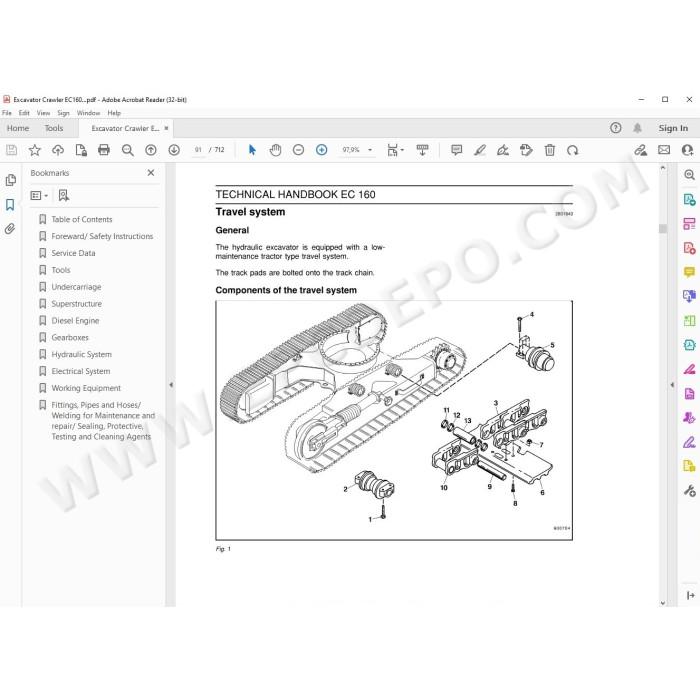Go to Superstructure bookmark
This screenshot has height=700, width=700.
tap(77, 304)
